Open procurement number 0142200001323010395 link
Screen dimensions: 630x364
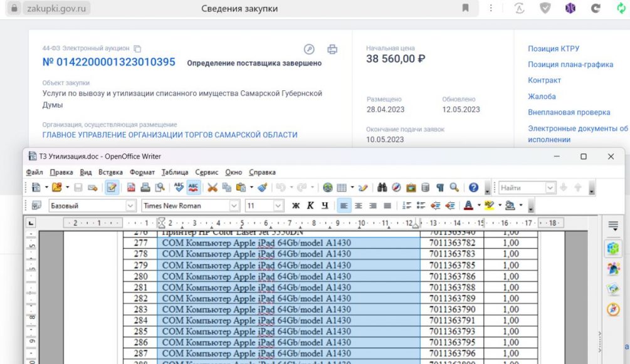click(108, 62)
